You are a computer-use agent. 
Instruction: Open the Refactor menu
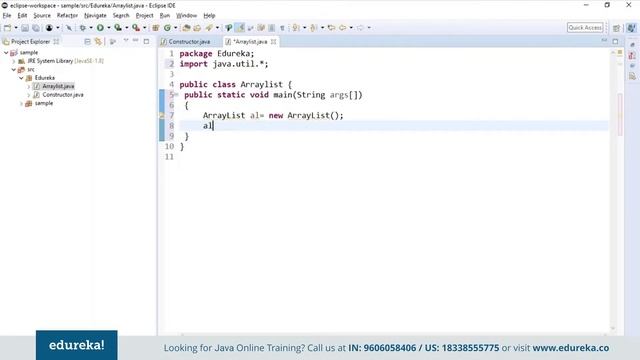click(67, 16)
